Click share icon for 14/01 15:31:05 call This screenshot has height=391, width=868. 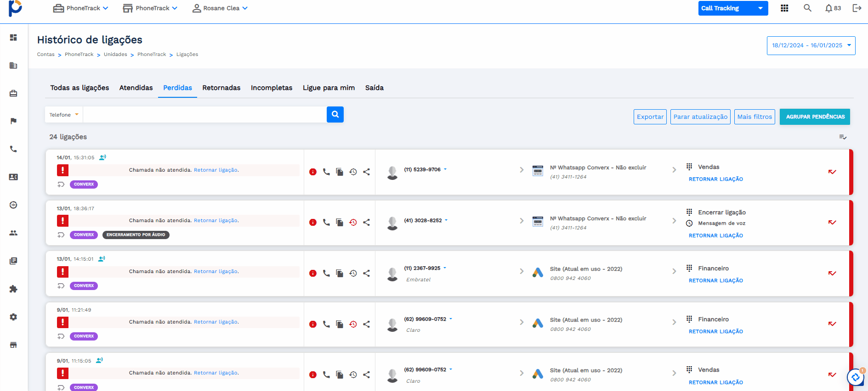coord(366,172)
